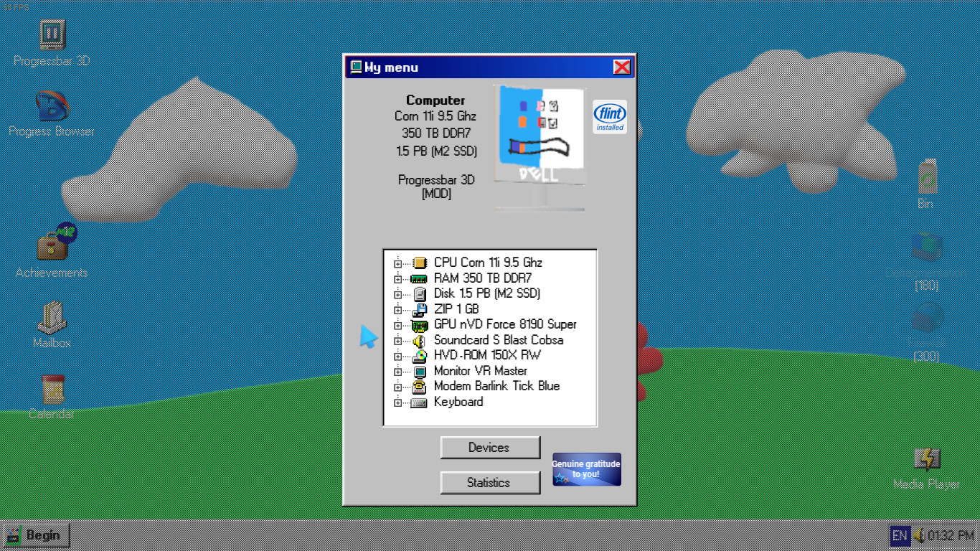Click the flint installed badge
Viewport: 980px width, 551px height.
609,116
